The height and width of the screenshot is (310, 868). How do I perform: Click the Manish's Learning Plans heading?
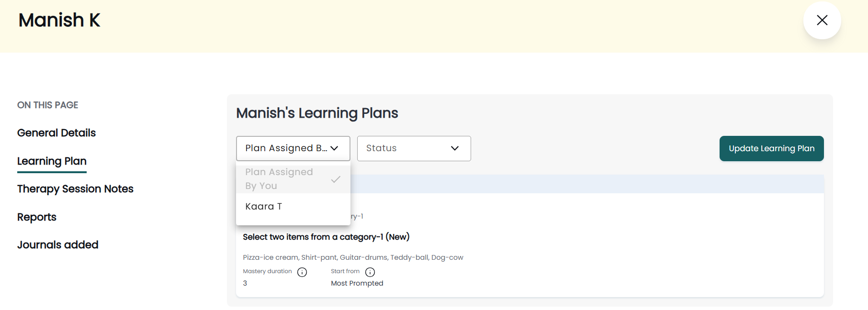pos(317,113)
